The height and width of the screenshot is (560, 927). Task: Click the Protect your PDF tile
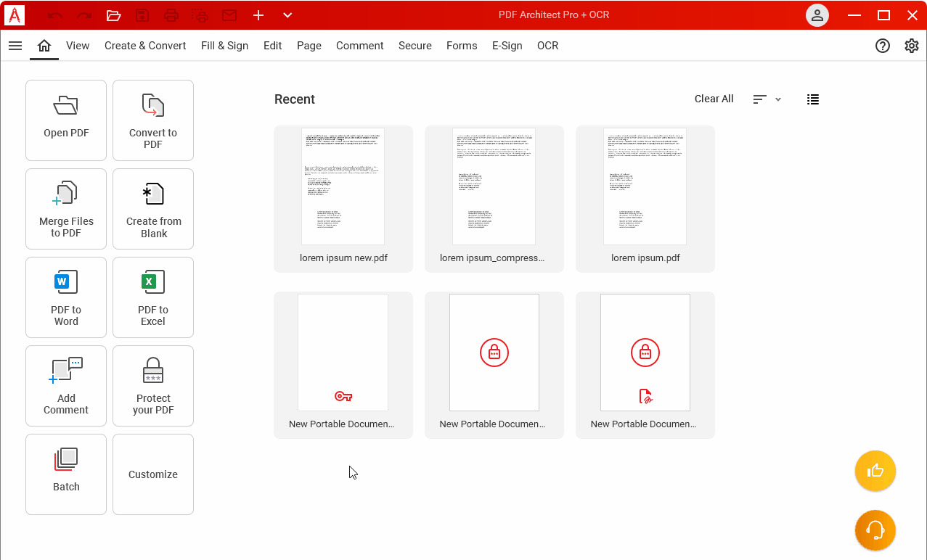(153, 386)
